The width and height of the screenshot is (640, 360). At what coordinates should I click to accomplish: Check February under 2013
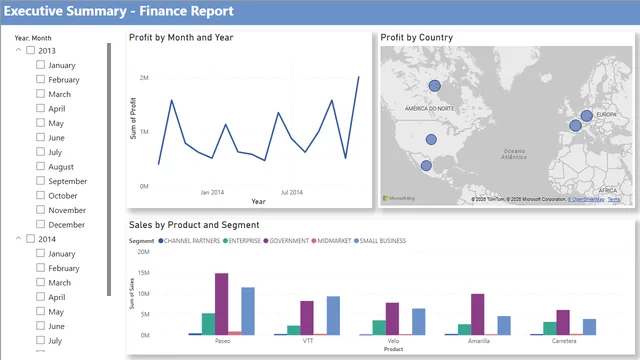[40, 79]
